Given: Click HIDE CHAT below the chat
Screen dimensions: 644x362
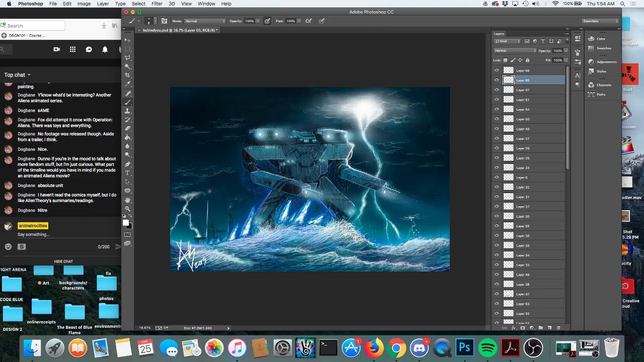Looking at the screenshot, I should coord(63,261).
